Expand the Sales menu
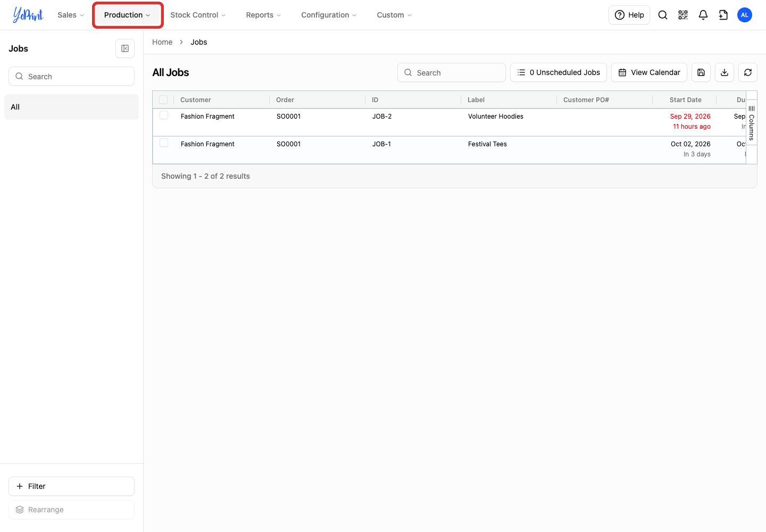Image resolution: width=766 pixels, height=532 pixels. tap(71, 15)
